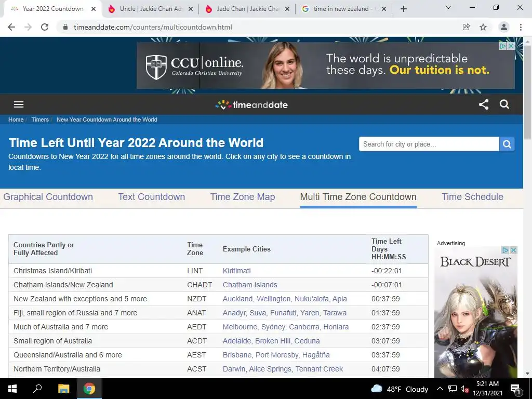Open the Chrome profile avatar
The image size is (532, 399).
pos(504,27)
